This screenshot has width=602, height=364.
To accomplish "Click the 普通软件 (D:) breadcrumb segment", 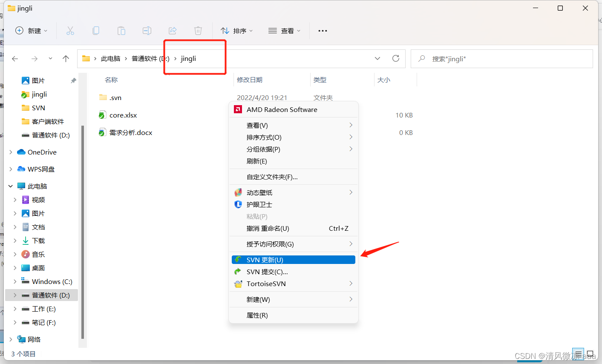I will click(150, 59).
